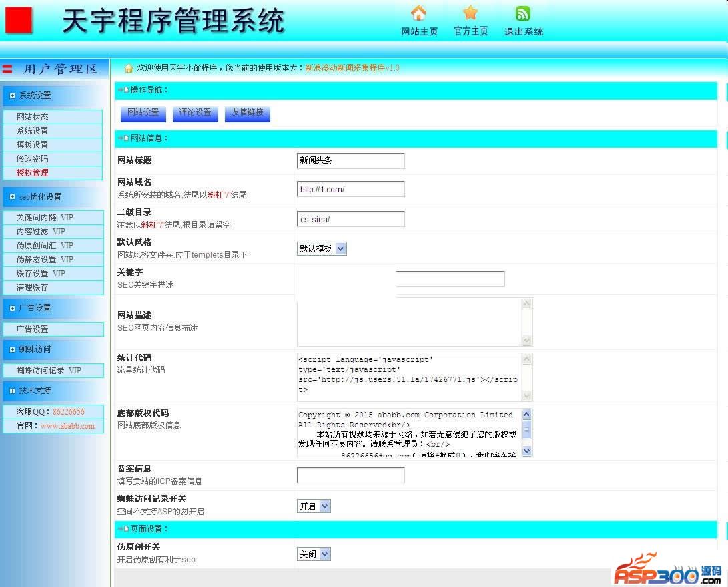728x587 pixels.
Task: Click the 网站标题 input field
Action: point(350,160)
